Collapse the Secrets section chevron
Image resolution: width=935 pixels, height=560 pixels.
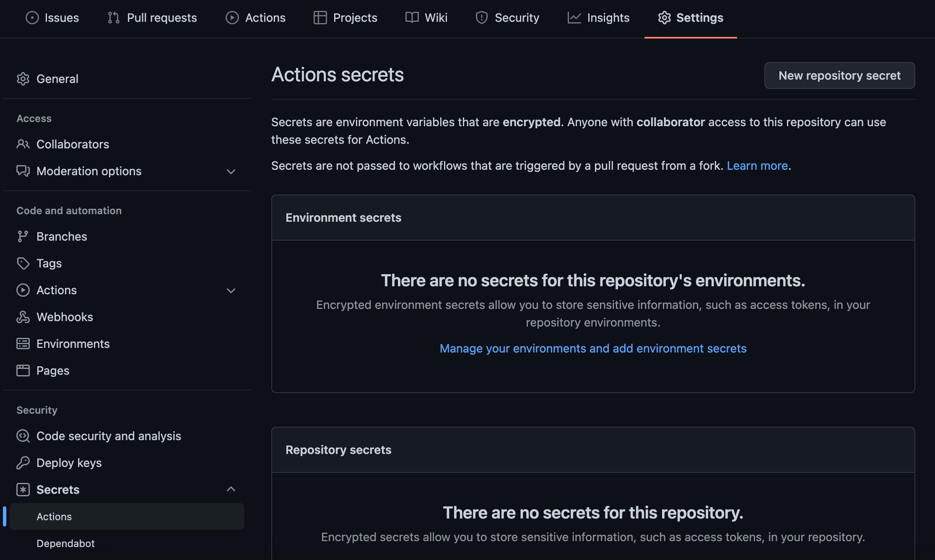coord(231,489)
